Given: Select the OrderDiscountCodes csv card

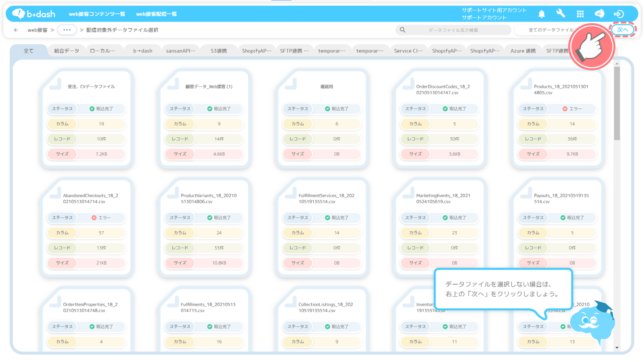Looking at the screenshot, I should click(440, 118).
